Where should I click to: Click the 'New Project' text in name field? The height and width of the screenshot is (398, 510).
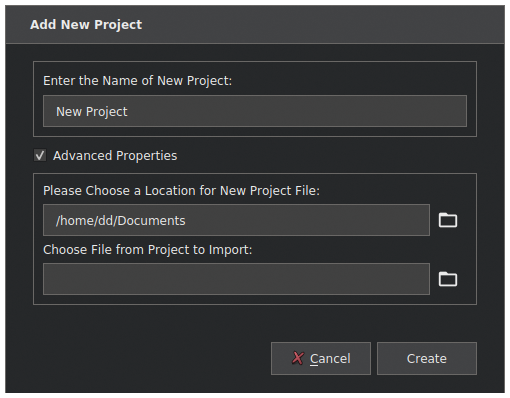[x=92, y=112]
